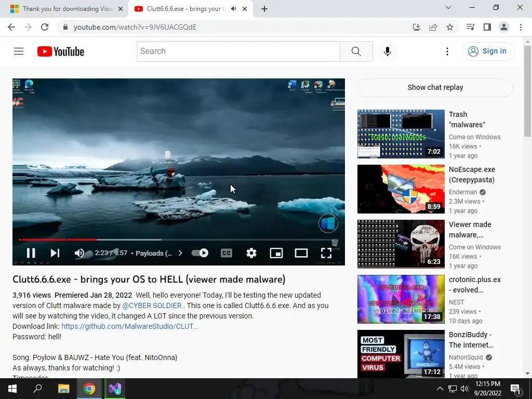
Task: Open the network tray icon
Action: coord(453,389)
